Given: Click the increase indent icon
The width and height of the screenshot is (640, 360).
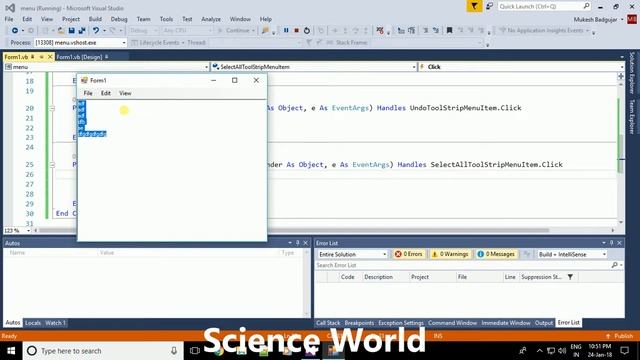Looking at the screenshot, I should 411,31.
